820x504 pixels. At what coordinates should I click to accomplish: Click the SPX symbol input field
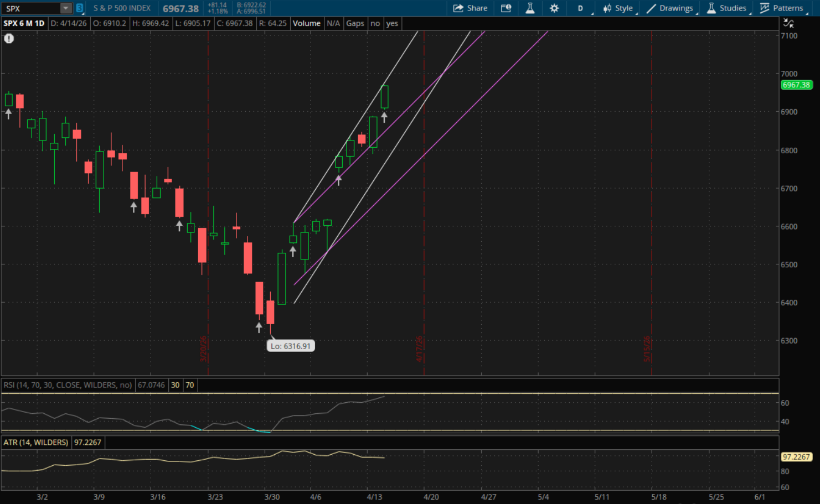click(30, 8)
